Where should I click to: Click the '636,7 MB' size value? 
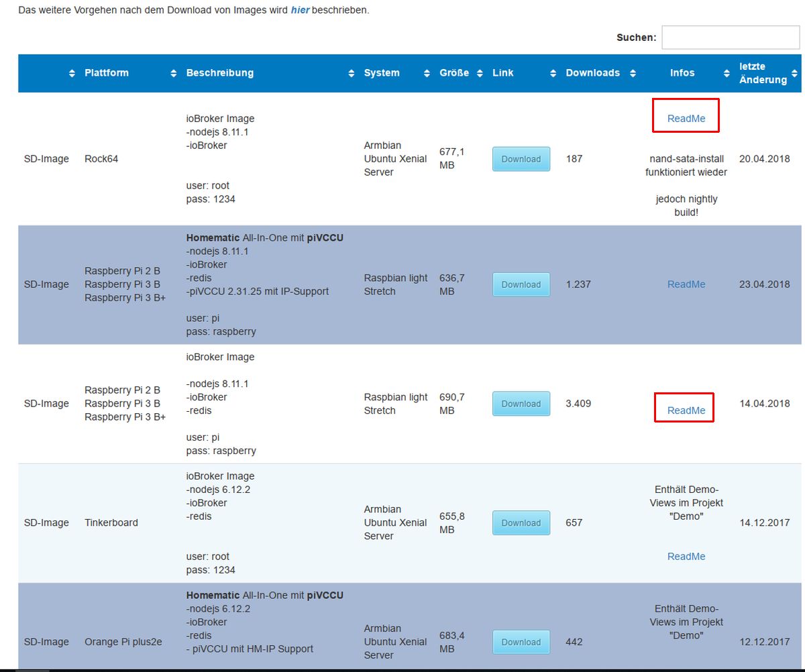452,284
